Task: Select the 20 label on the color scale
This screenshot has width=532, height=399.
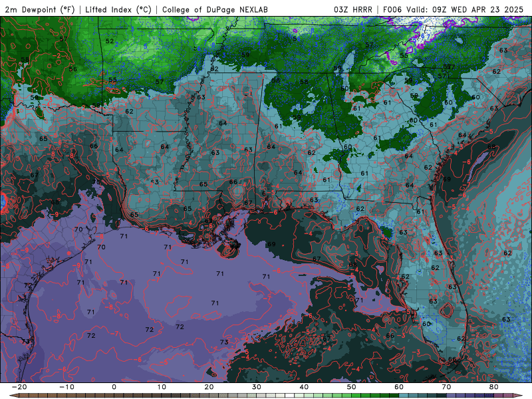Action: pyautogui.click(x=209, y=387)
